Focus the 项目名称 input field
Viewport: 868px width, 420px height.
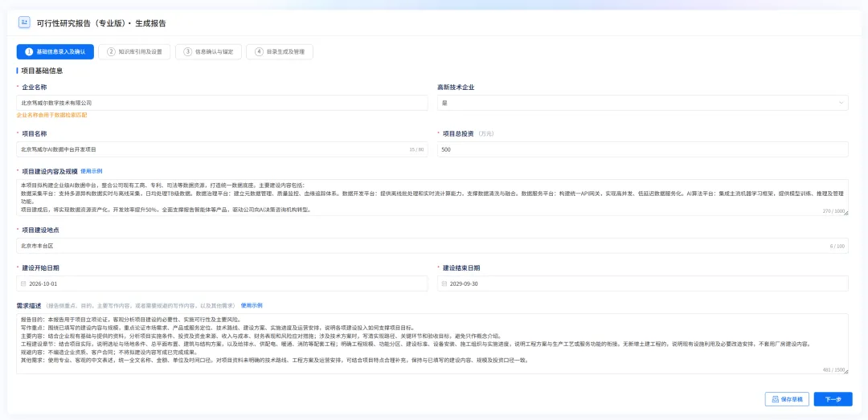click(222, 149)
